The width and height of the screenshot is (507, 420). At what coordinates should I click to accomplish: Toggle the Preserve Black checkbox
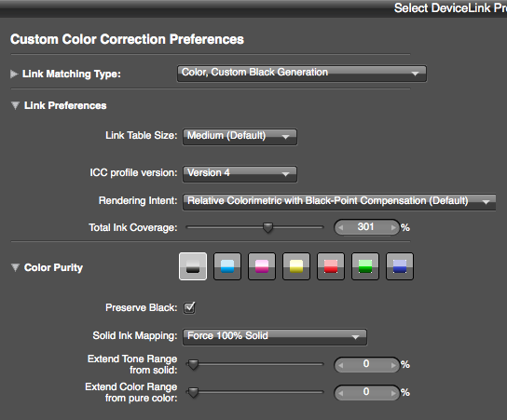189,307
